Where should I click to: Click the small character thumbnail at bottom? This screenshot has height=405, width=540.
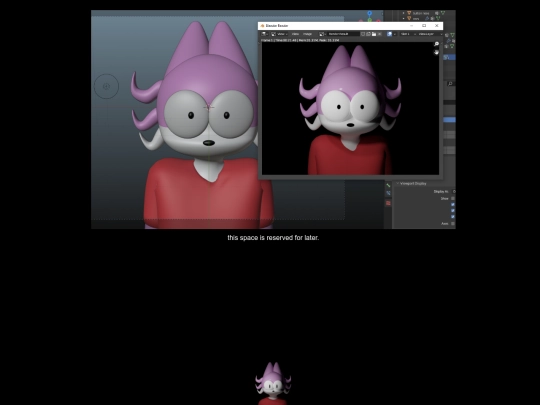click(273, 383)
